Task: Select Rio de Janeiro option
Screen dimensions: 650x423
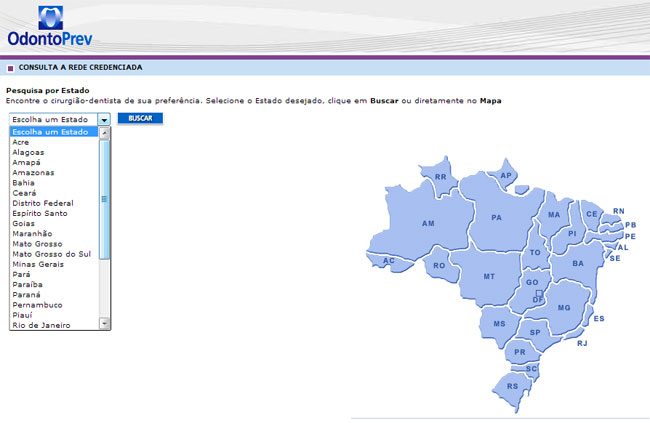Action: tap(54, 325)
